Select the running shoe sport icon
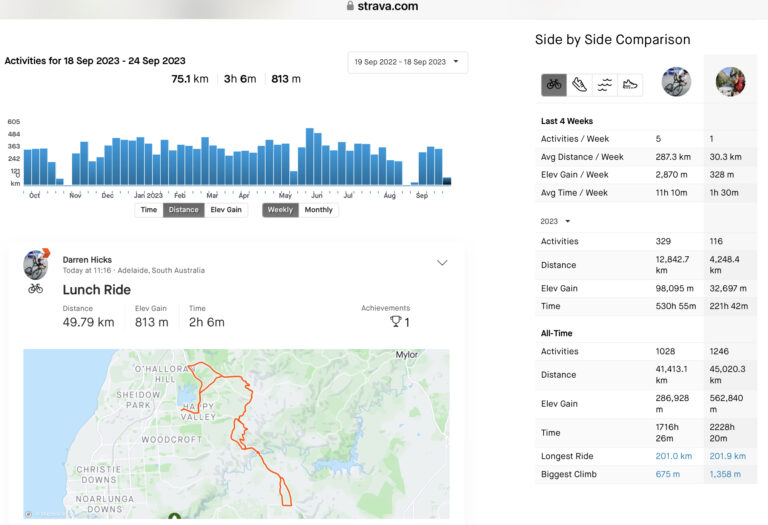The image size is (768, 525). [x=579, y=85]
